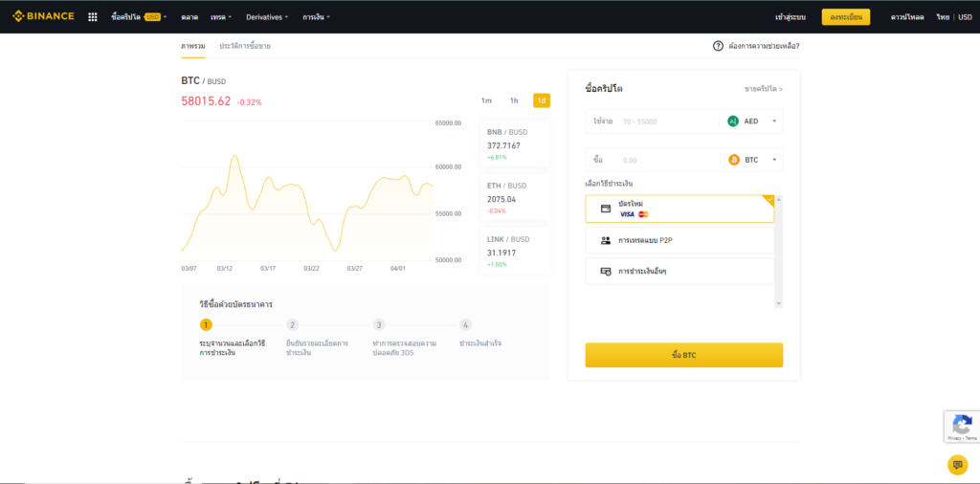The image size is (980, 484).
Task: Choose other payments method option
Action: pos(679,272)
